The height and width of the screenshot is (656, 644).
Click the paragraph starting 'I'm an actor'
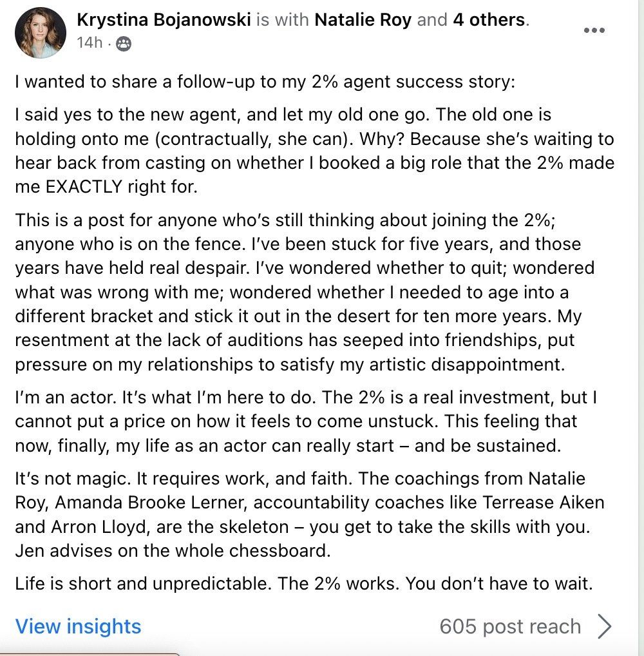pos(306,421)
